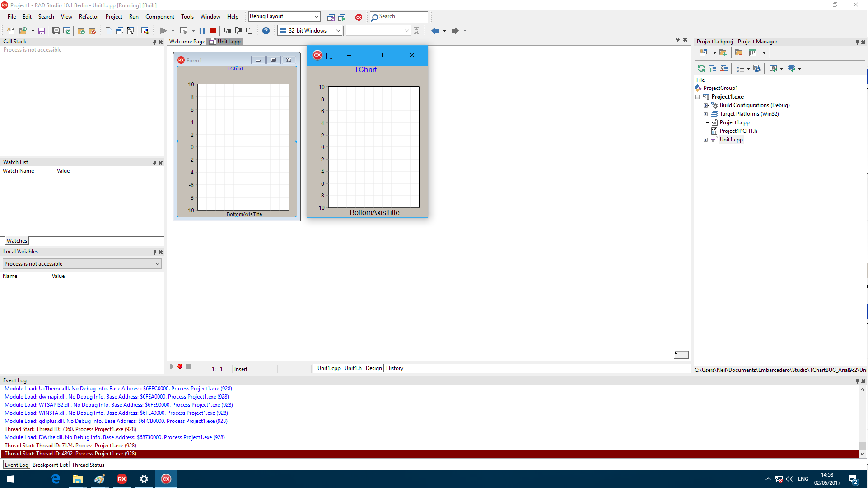The width and height of the screenshot is (868, 488).
Task: Select ProjectGroup1 root node
Action: [720, 88]
